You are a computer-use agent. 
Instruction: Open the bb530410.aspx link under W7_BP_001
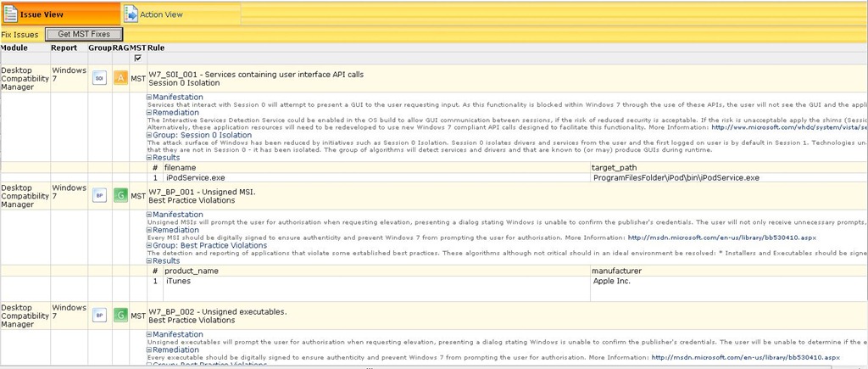721,238
